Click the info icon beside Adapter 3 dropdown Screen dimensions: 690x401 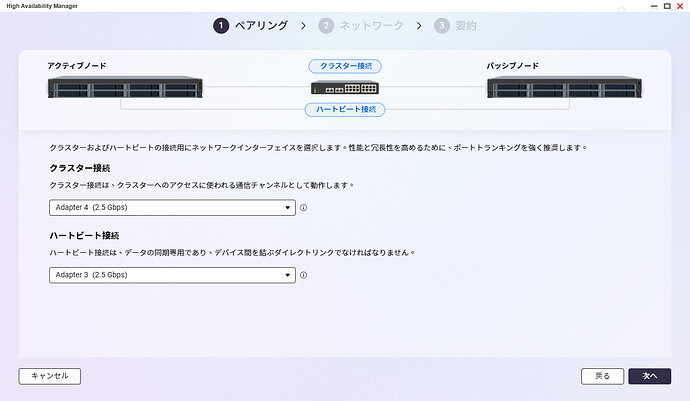[x=303, y=275]
